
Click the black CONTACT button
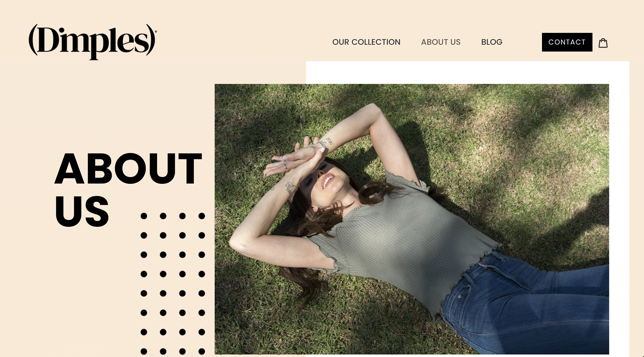(x=567, y=42)
